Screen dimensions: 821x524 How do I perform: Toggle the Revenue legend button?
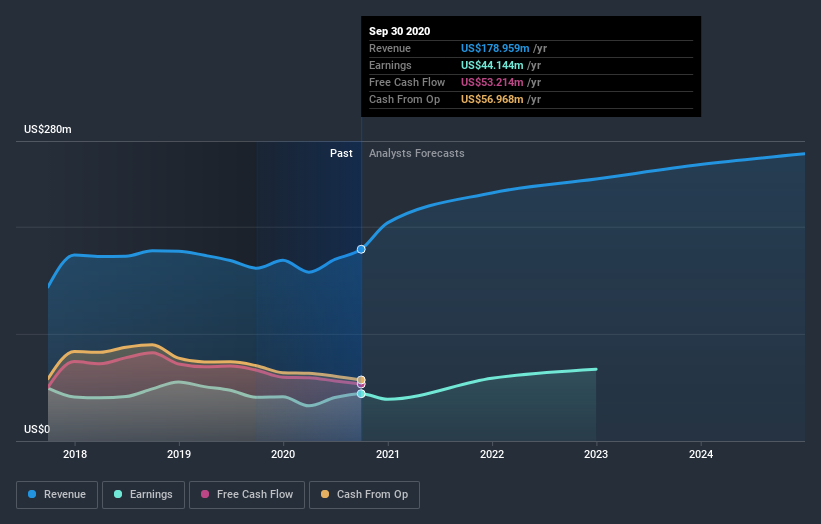[57, 495]
